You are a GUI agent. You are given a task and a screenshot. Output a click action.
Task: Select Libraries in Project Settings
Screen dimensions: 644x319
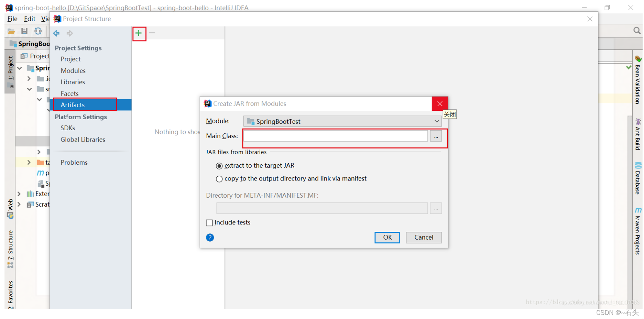[x=73, y=82]
